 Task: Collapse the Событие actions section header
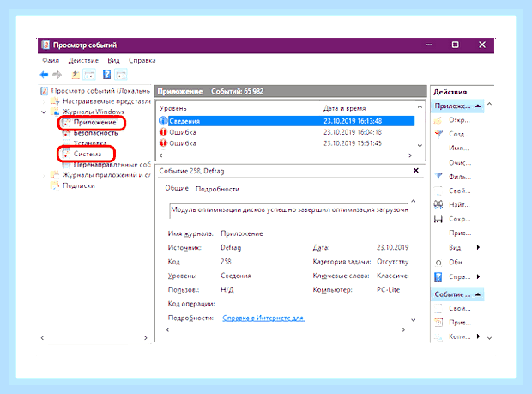478,294
